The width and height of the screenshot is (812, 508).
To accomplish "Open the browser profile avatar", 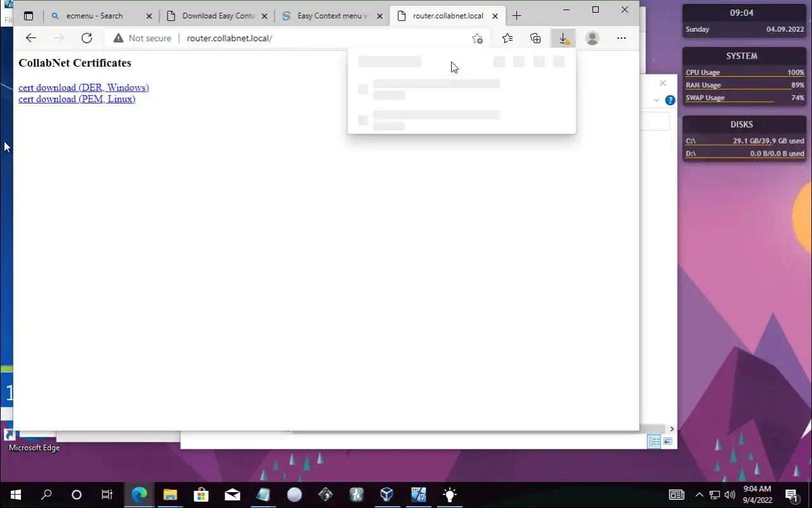I will coord(593,38).
